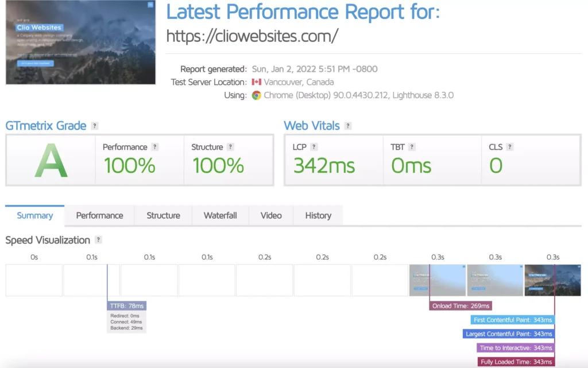Image resolution: width=588 pixels, height=368 pixels.
Task: Click the LCP question mark icon
Action: tap(314, 147)
